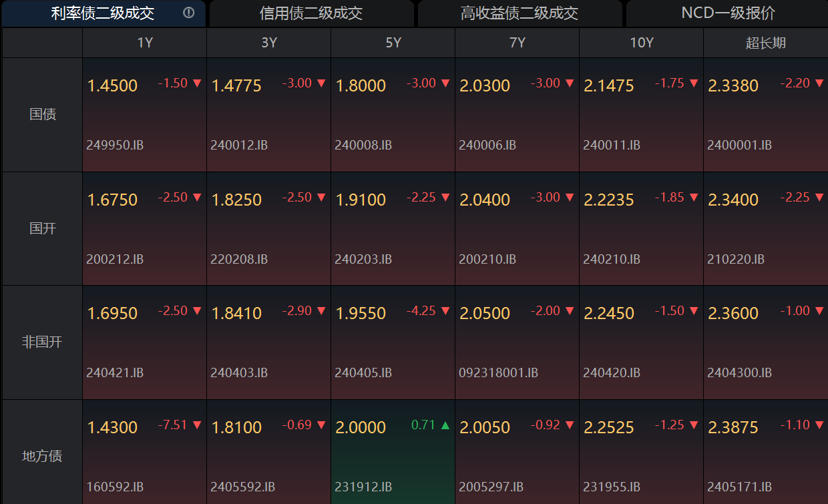The height and width of the screenshot is (504, 828).
Task: Click bond code 2400001.IB
Action: pos(739,145)
